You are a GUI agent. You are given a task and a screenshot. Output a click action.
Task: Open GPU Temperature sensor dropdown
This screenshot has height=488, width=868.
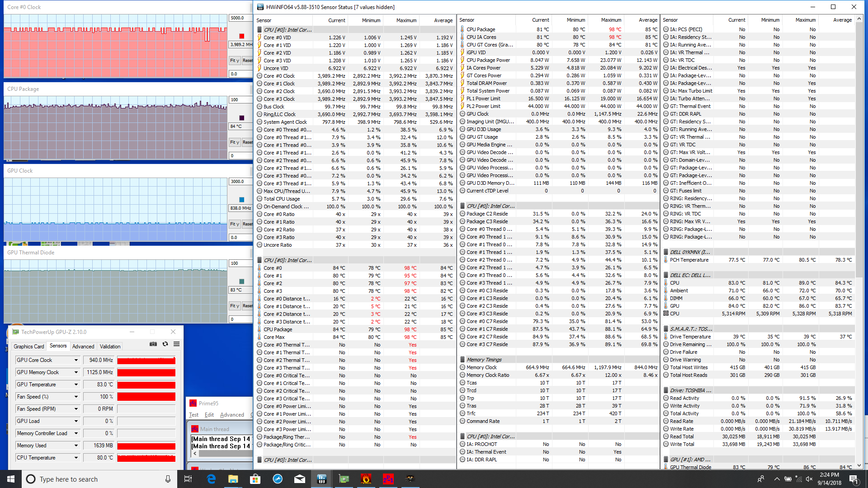coord(76,385)
